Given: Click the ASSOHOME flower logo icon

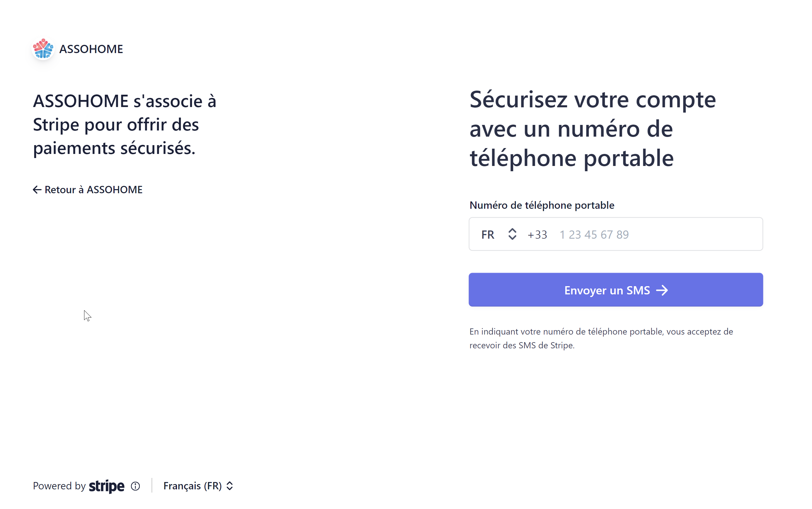Looking at the screenshot, I should pos(43,49).
